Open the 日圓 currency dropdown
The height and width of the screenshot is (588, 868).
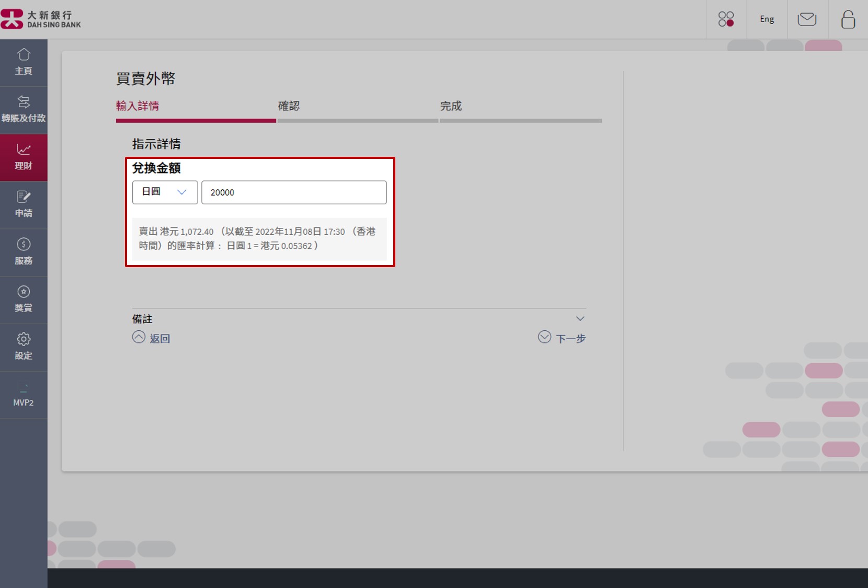[x=165, y=192]
